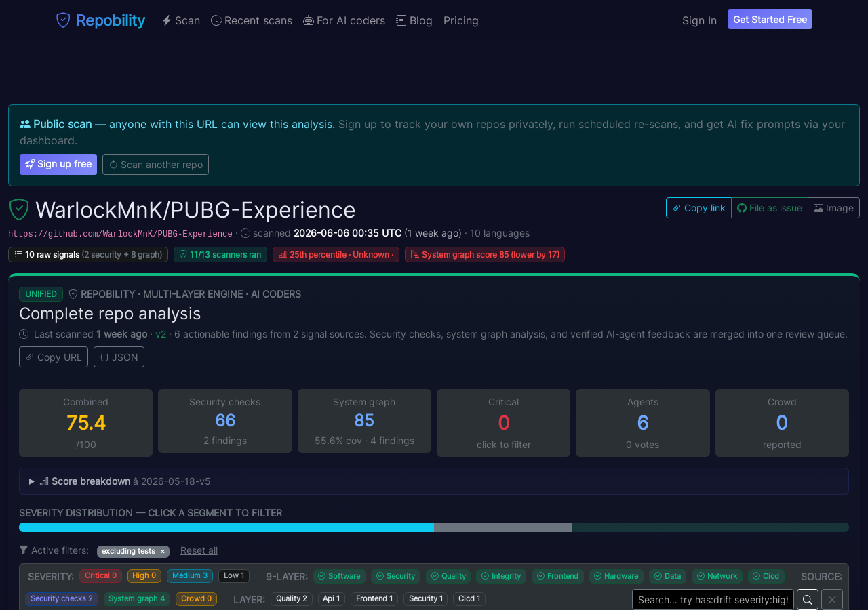The width and height of the screenshot is (868, 610).
Task: Click the Blog newspaper icon
Action: pos(401,20)
